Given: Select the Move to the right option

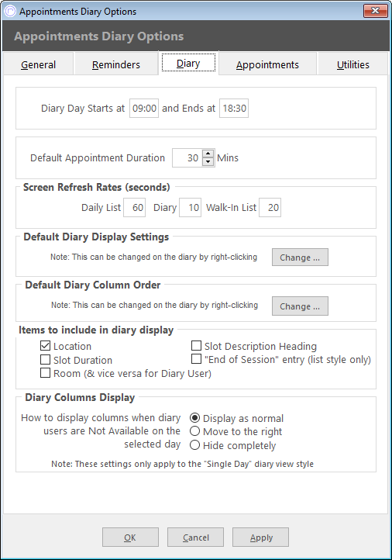Looking at the screenshot, I should click(x=194, y=431).
